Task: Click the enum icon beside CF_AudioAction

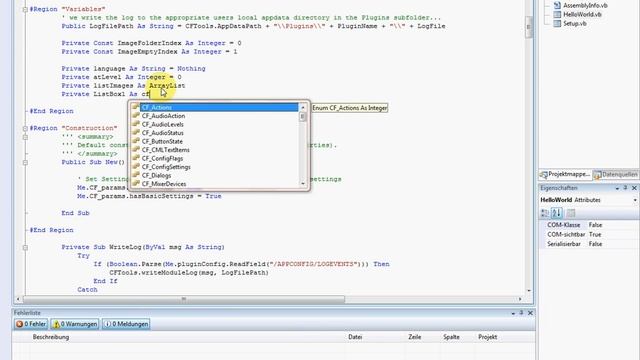Action: click(136, 116)
